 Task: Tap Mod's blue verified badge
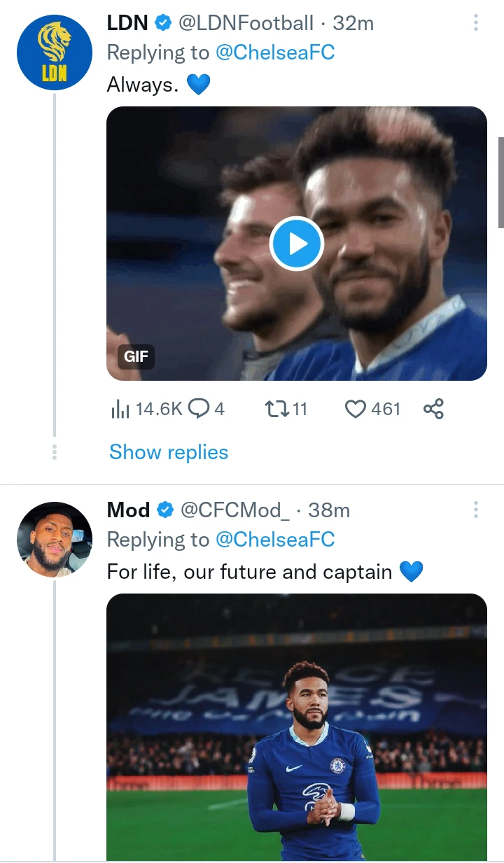(165, 511)
